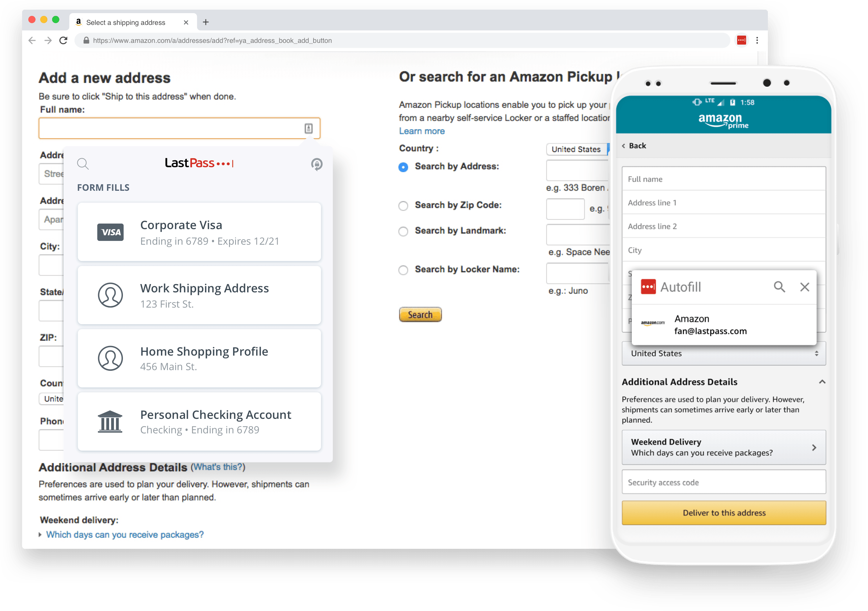Viewport: 868px width, 611px height.
Task: Open the Chrome three-dot menu
Action: coord(757,40)
